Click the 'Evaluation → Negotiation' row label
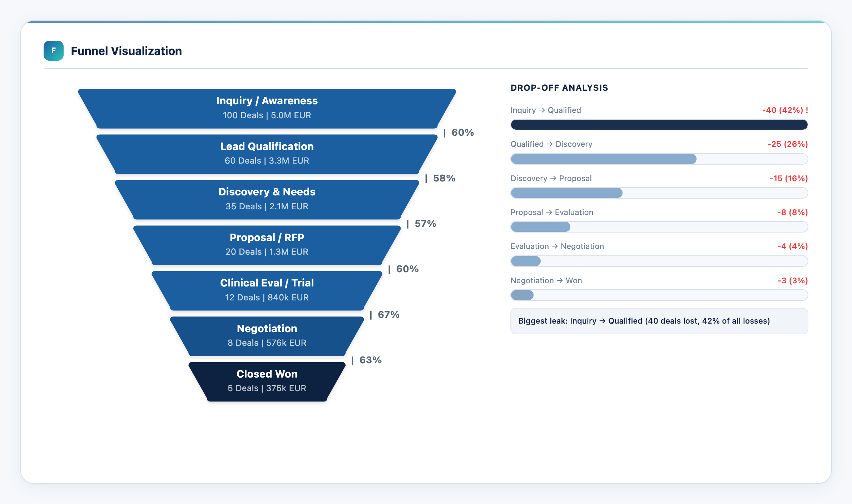 pos(557,246)
